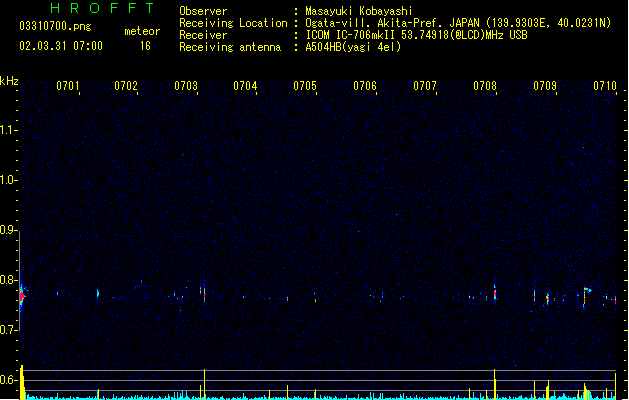Click the 0706 time marker
This screenshot has height=400, width=629.
pos(365,86)
